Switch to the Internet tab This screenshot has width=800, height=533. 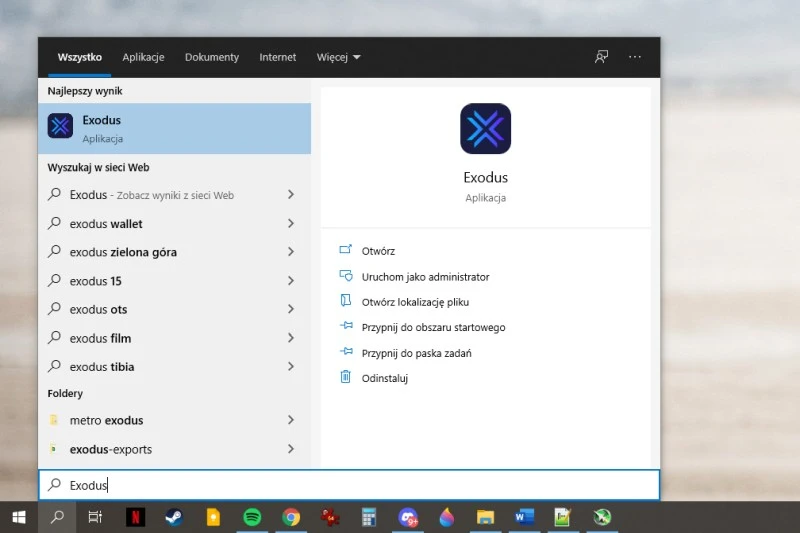coord(278,57)
